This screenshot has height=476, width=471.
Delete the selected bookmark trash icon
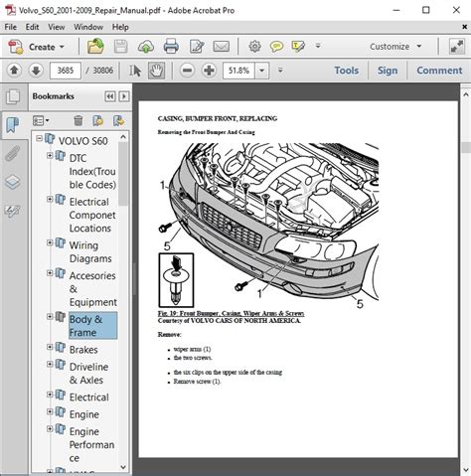[x=78, y=120]
